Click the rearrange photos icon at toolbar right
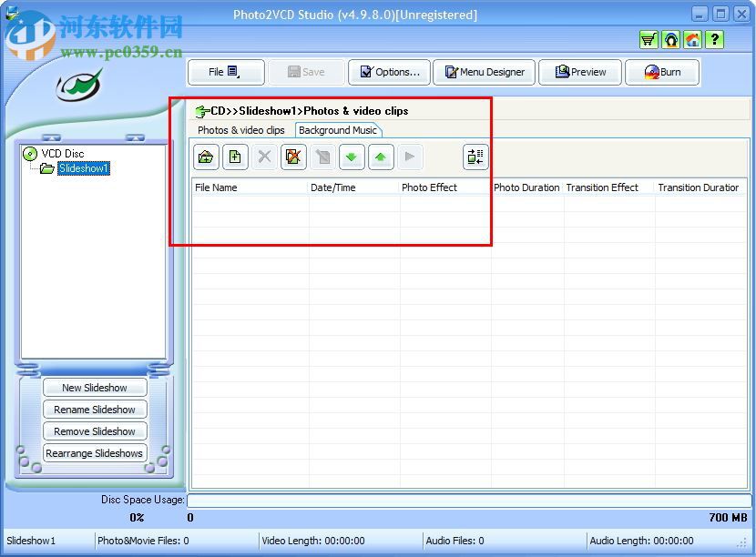 point(475,157)
